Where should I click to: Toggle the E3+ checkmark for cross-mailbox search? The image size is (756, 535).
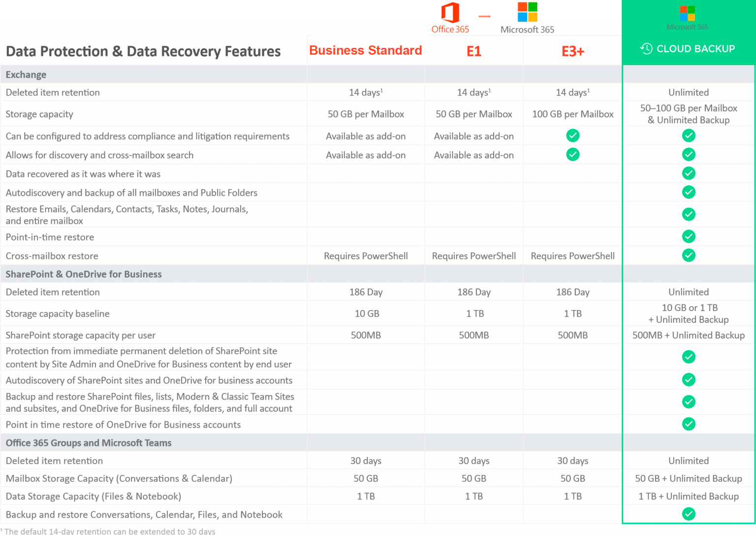[x=572, y=154]
